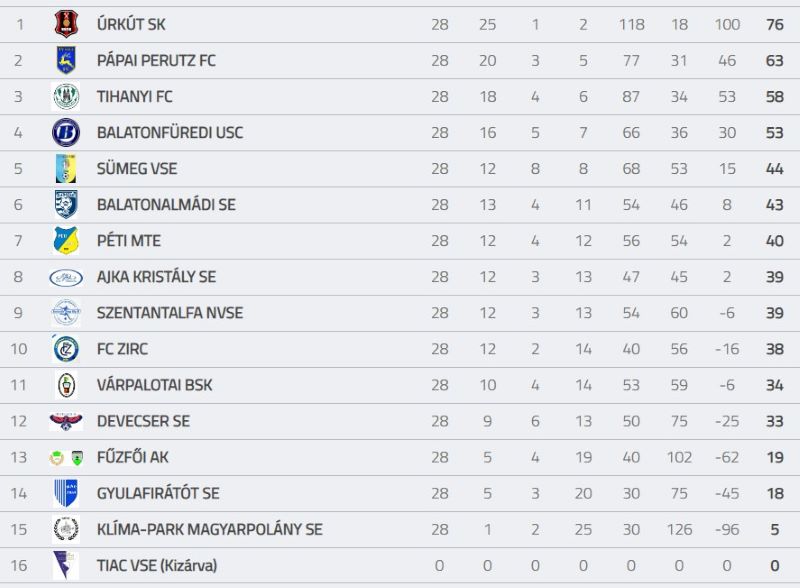The width and height of the screenshot is (800, 588).
Task: Click the Tihanyi FC team name
Action: pos(135,96)
